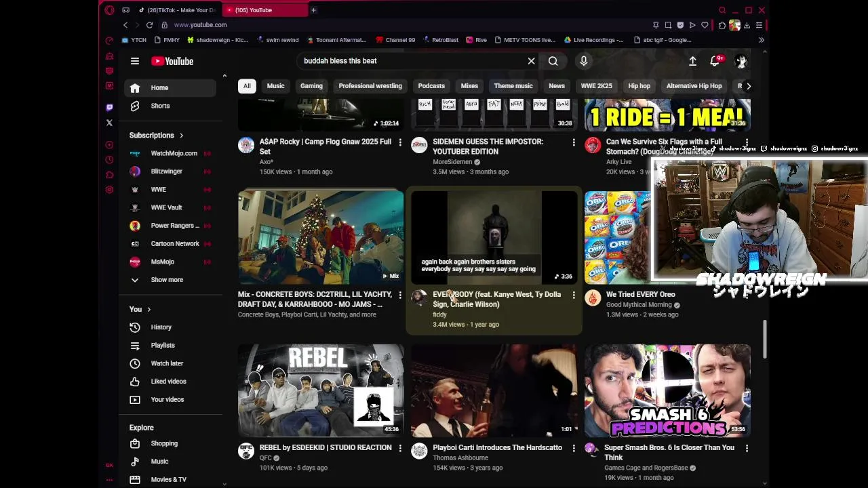The width and height of the screenshot is (868, 488).
Task: Open the Toonami Aftermath bookmark
Action: tap(336, 40)
